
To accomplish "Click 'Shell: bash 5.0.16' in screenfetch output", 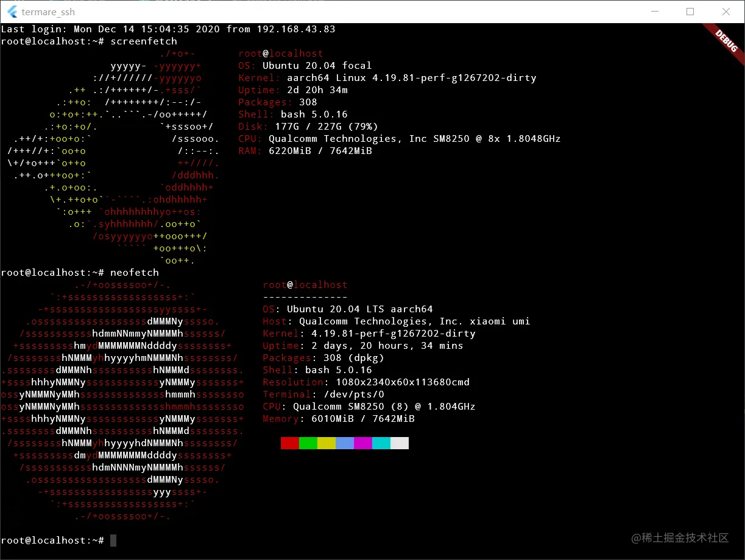I will [293, 114].
